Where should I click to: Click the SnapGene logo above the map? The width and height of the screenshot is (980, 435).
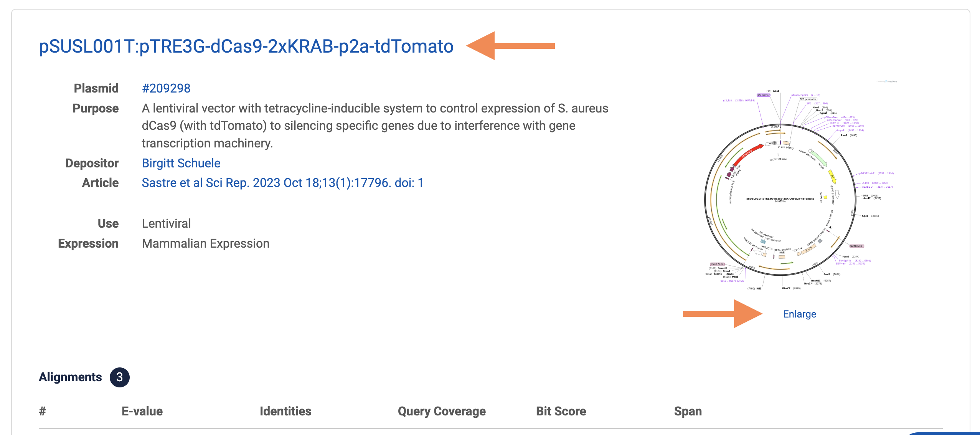click(887, 81)
